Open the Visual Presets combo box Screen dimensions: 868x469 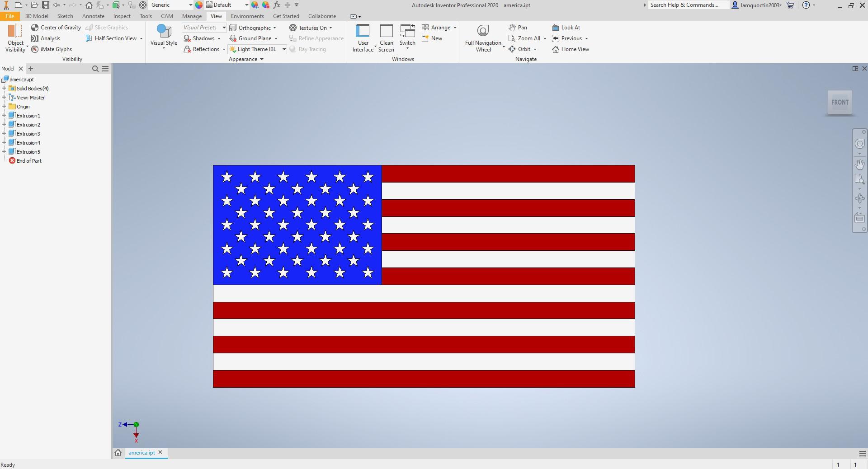[x=204, y=28]
